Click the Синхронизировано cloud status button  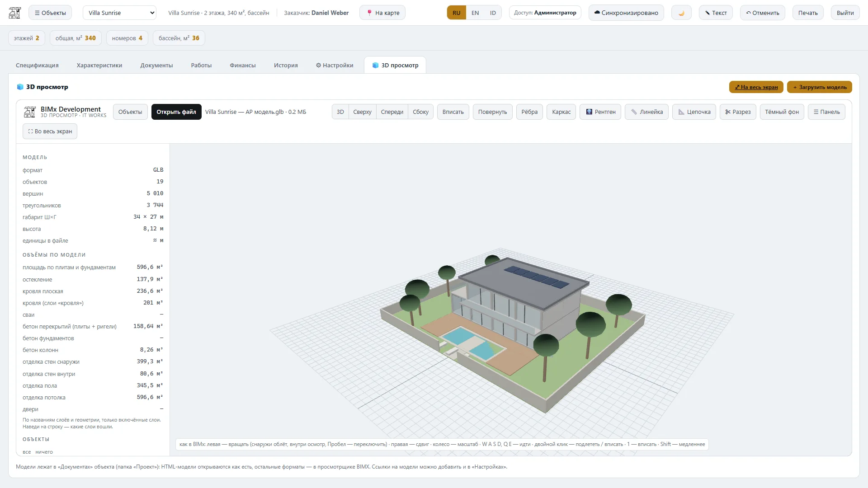[x=626, y=13]
